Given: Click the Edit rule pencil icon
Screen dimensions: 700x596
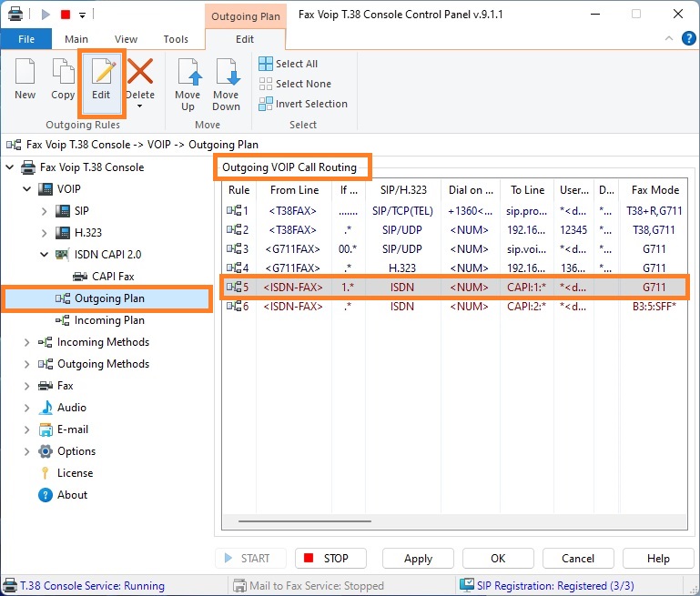Looking at the screenshot, I should click(x=103, y=71).
